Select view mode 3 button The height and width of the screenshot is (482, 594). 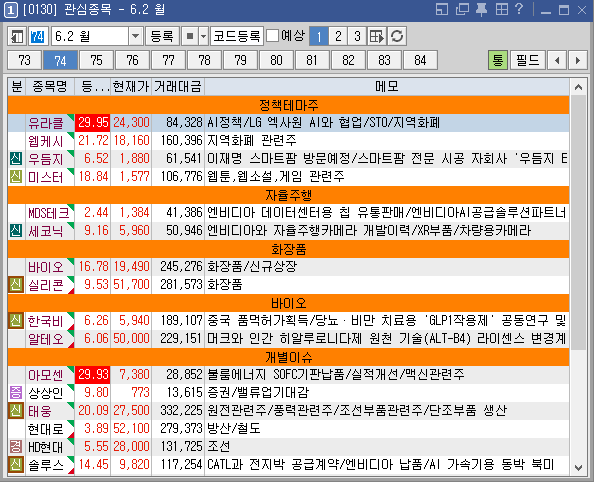coord(357,36)
